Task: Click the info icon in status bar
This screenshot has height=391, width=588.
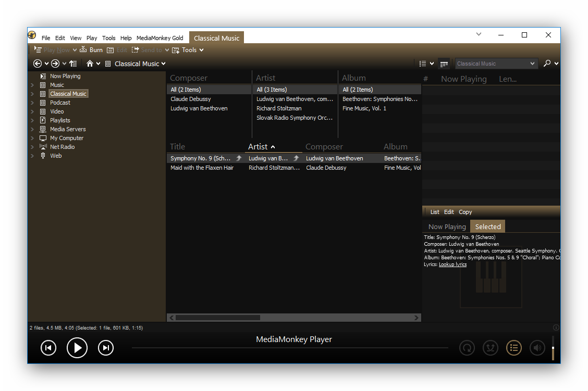Action: coord(556,327)
